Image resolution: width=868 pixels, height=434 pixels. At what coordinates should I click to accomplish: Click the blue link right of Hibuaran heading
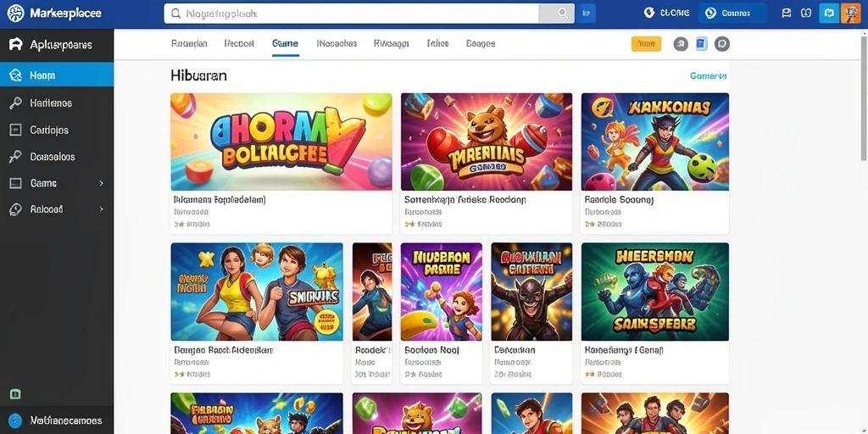point(708,75)
